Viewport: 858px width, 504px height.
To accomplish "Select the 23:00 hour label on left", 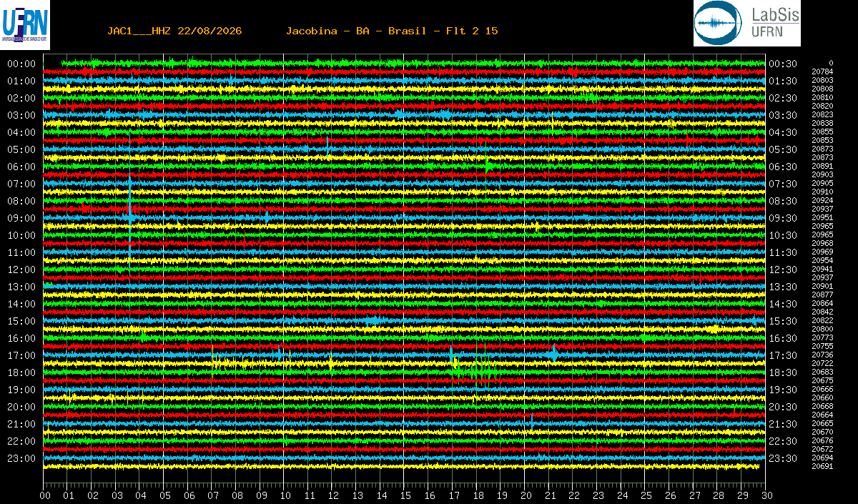I will (21, 458).
